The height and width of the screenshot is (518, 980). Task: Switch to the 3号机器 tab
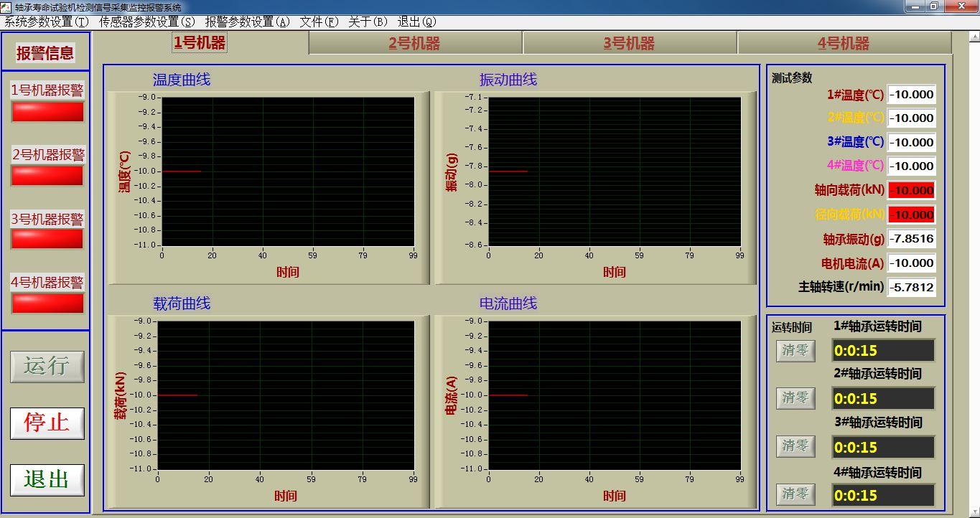pyautogui.click(x=630, y=43)
